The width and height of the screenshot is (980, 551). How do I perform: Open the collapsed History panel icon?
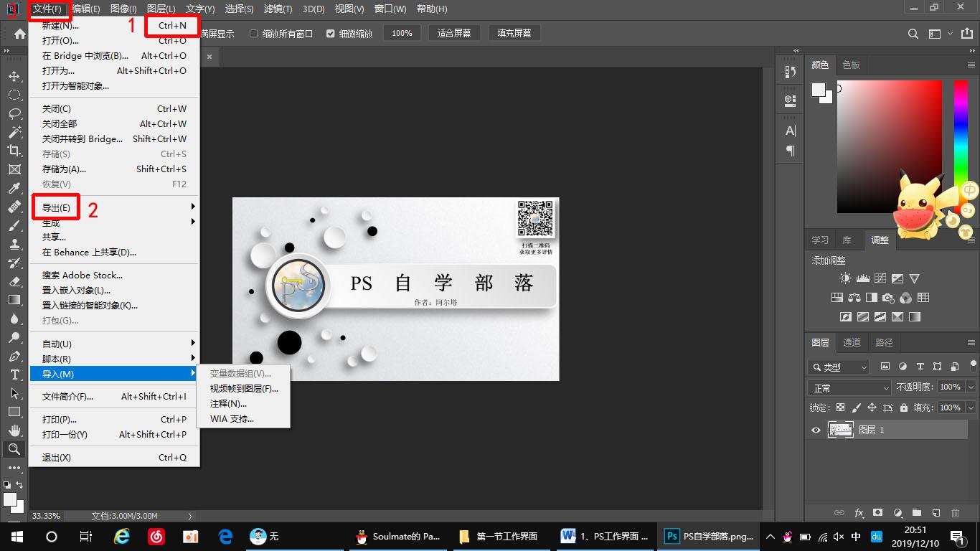(x=791, y=72)
